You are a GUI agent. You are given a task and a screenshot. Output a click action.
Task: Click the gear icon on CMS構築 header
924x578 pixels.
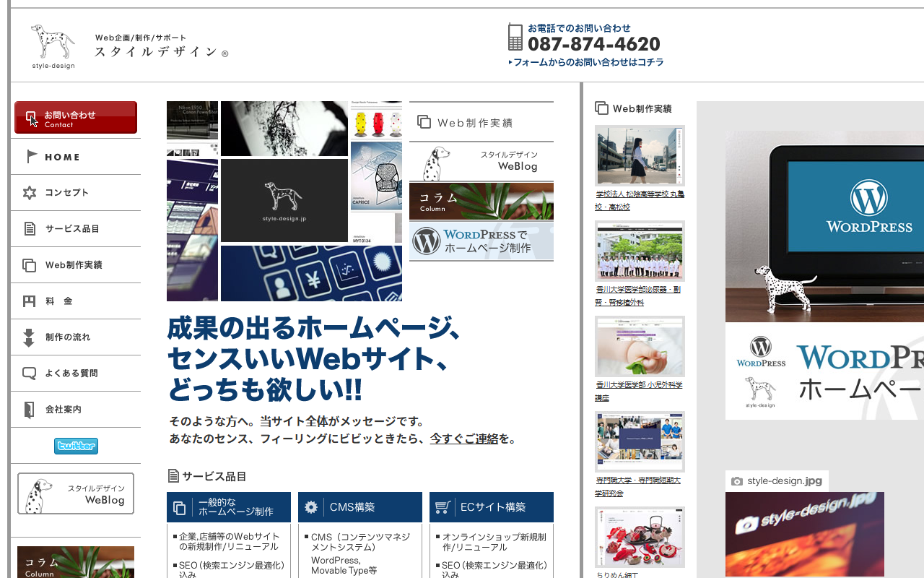(311, 507)
